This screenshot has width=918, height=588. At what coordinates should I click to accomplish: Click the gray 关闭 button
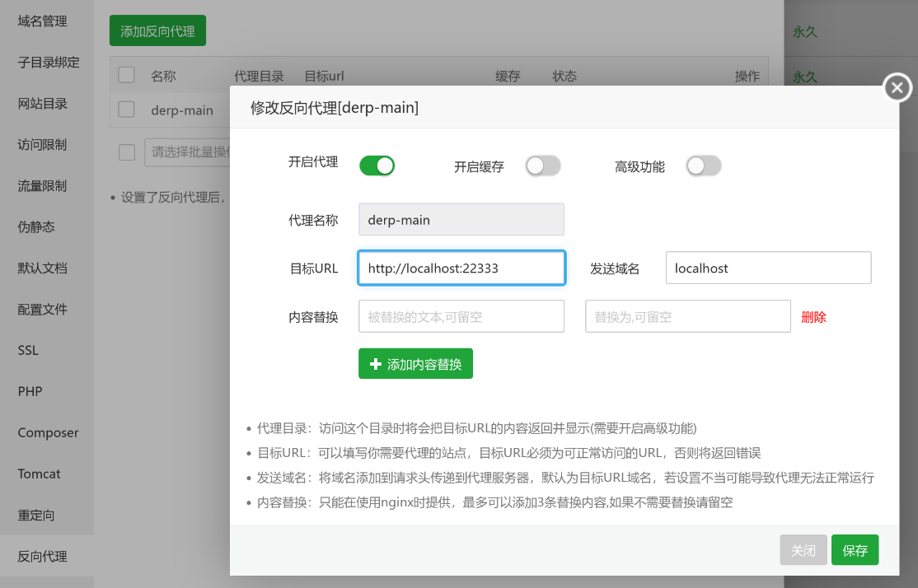[803, 550]
